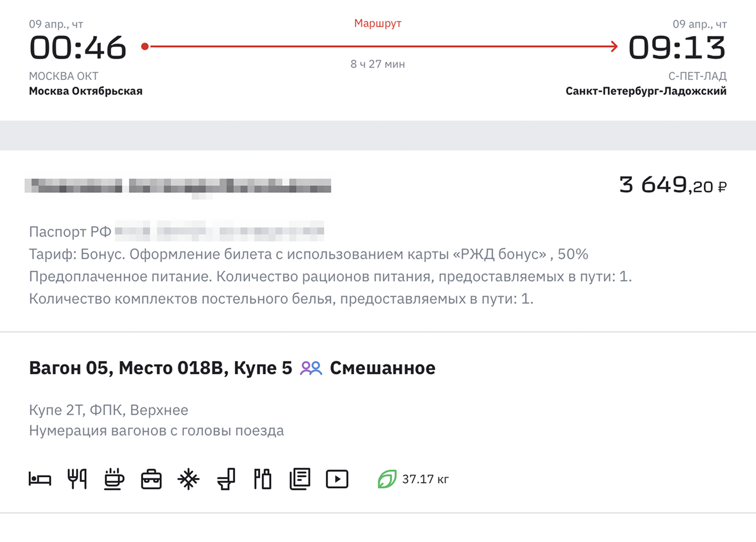756x542 pixels.
Task: Click the Вагон 05, Место 018В heading
Action: 160,368
